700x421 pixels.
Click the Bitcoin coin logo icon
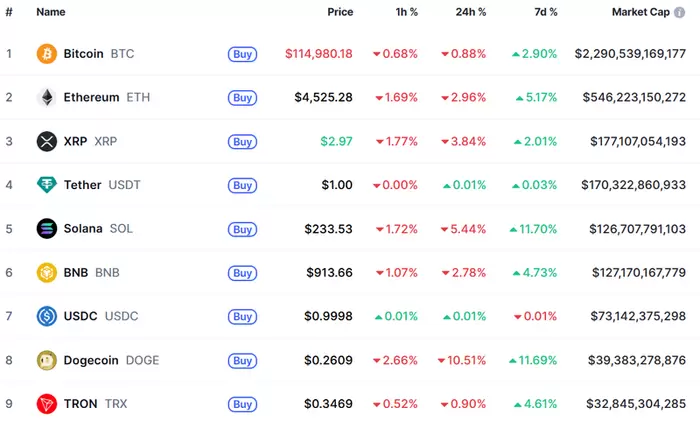point(46,53)
